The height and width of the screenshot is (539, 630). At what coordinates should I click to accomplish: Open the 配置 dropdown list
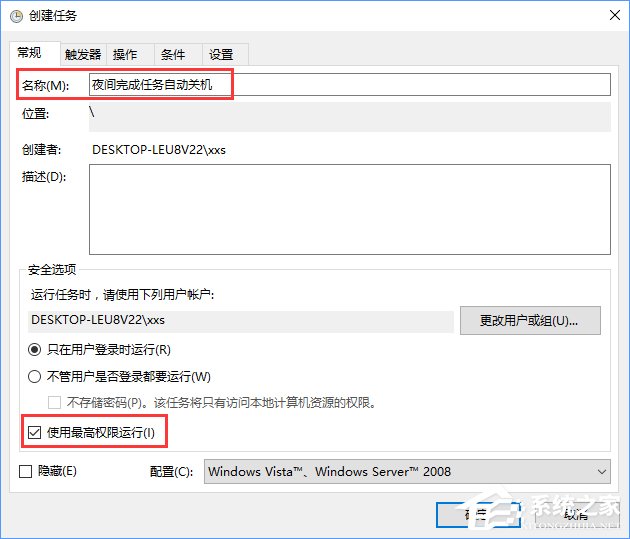[x=407, y=472]
